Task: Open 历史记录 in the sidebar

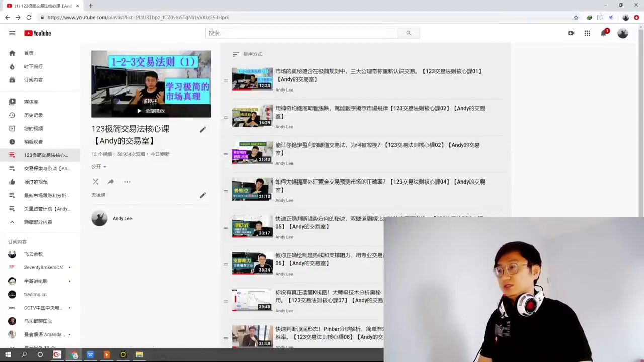Action: (40, 115)
